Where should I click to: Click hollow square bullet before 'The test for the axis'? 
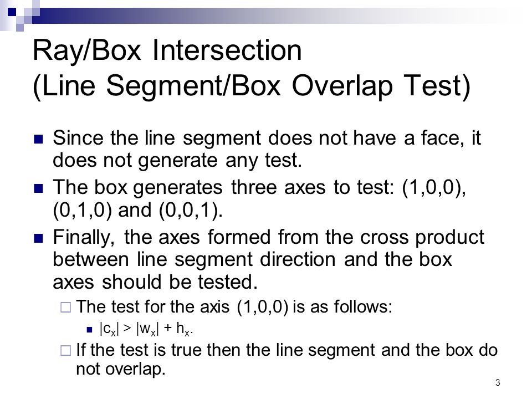tap(65, 308)
